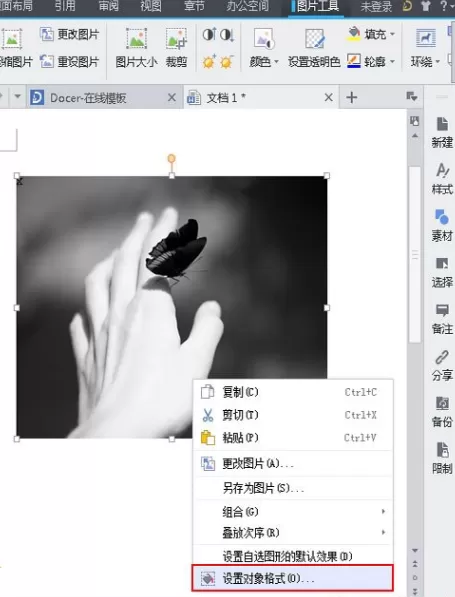Click scrollbar down arrow

coord(415,551)
